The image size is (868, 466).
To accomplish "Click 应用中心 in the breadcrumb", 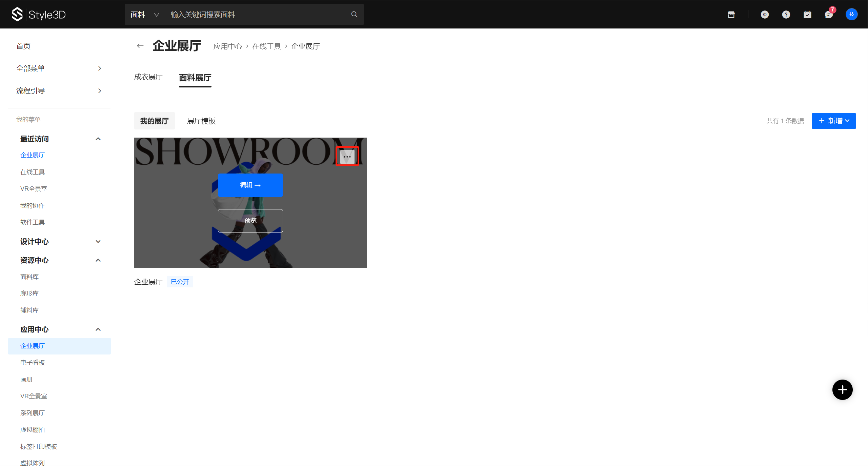I will coord(227,46).
